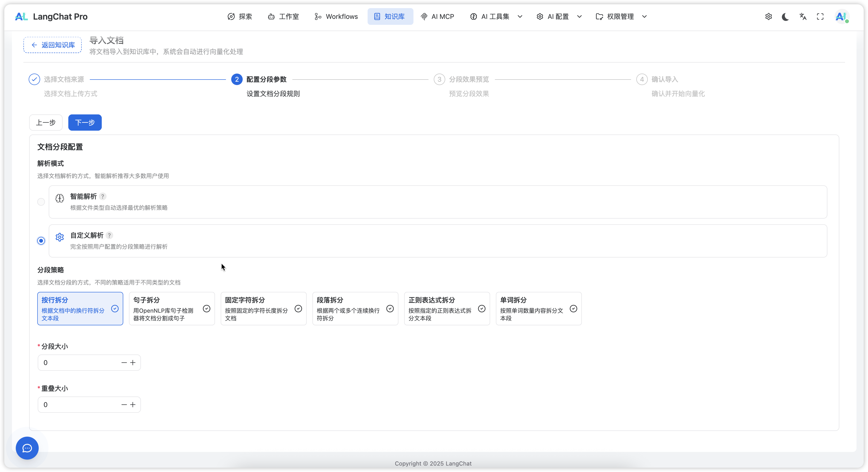Viewport: 868px width, 472px height.
Task: Increase 分段大小 with plus stepper
Action: point(133,363)
